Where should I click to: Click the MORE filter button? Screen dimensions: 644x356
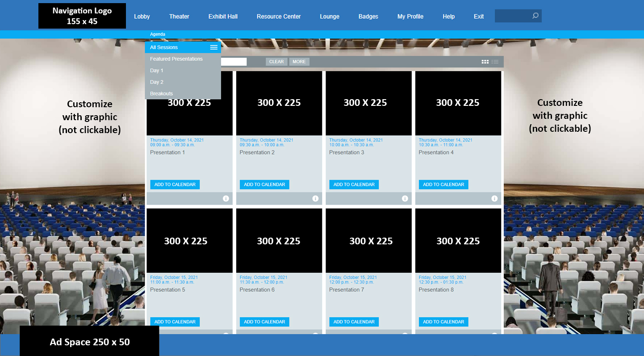pos(299,62)
